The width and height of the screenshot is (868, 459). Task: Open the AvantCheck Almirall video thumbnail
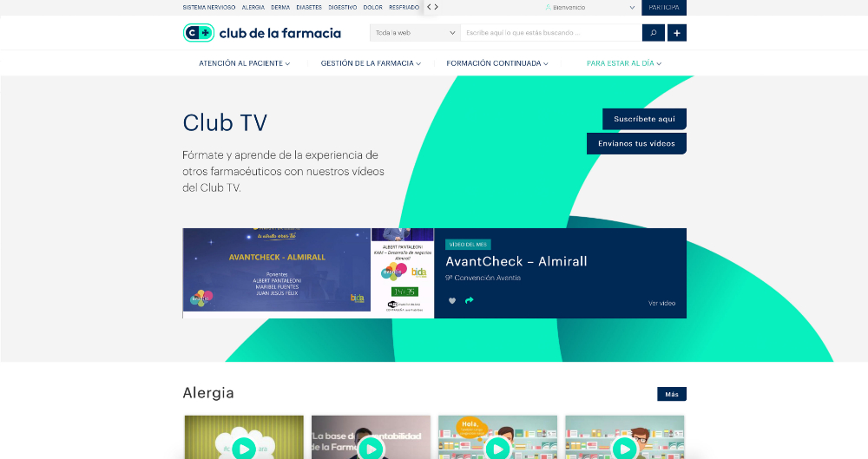pos(277,270)
